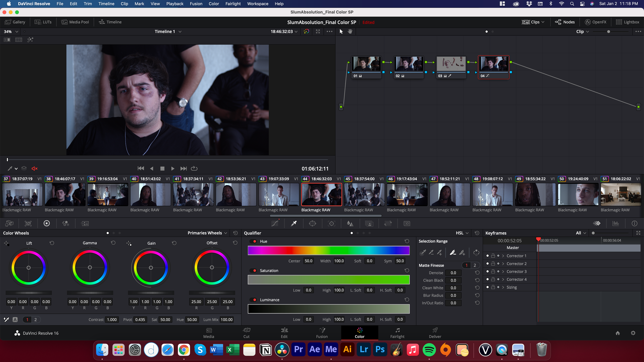Screen dimensions: 644x362
Task: Lock the Sizing keyframe track
Action: tap(493, 287)
